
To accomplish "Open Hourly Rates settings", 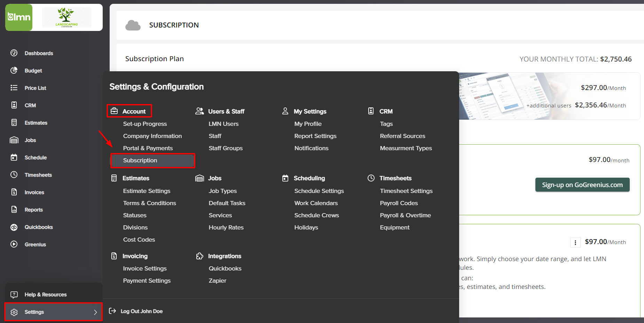I will (x=226, y=227).
